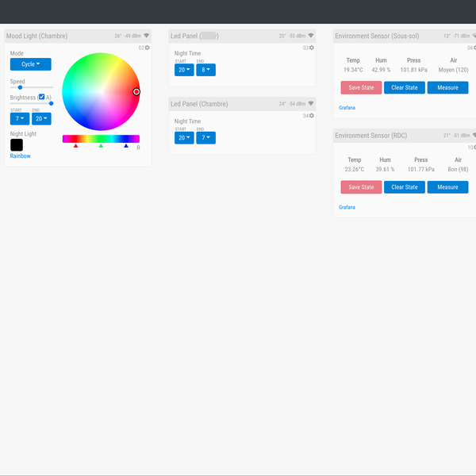
Task: Select the black Night Light color swatch
Action: tap(17, 144)
